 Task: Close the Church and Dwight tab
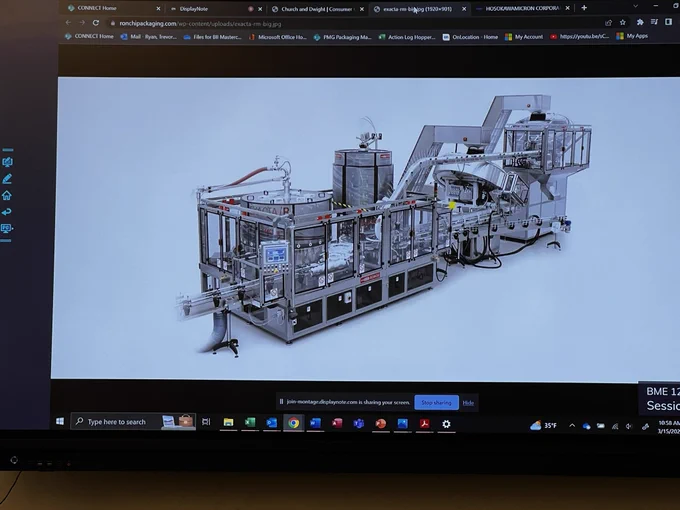click(x=362, y=9)
